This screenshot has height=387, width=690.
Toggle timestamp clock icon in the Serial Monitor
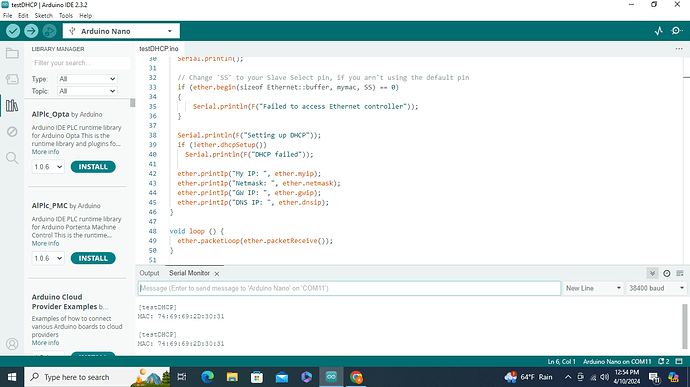tap(667, 273)
